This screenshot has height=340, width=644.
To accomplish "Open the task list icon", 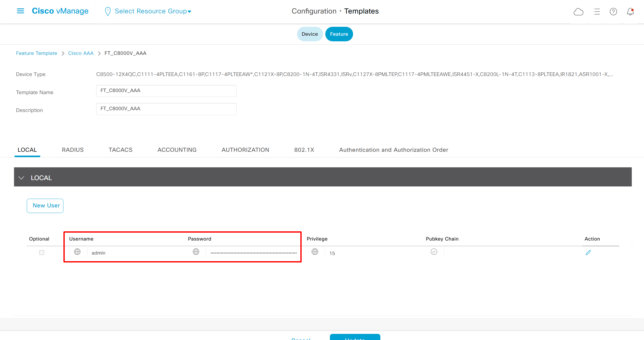I will coord(596,12).
